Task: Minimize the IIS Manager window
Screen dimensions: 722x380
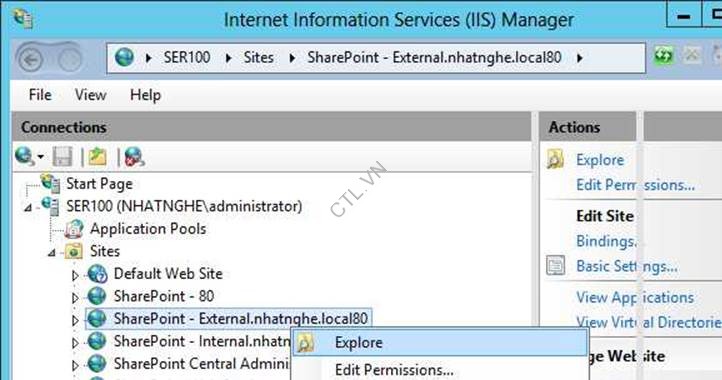Action: click(x=684, y=16)
